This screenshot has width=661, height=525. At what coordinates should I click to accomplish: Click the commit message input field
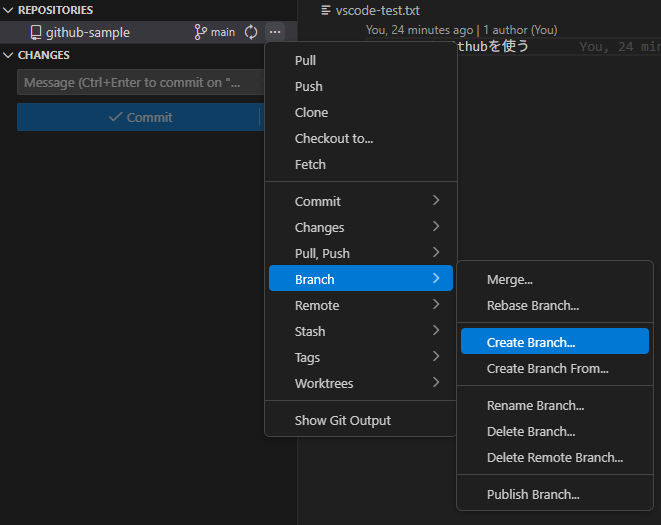[x=135, y=83]
